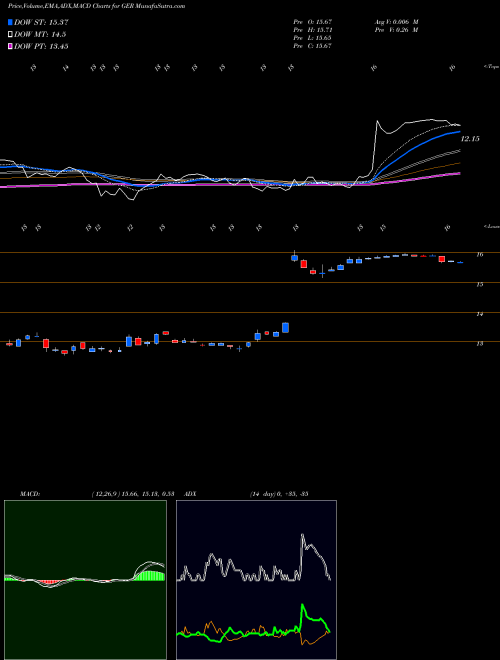Viewport: 500px width, 660px height.
Task: Click the price axis label 13
Action: coord(479,344)
